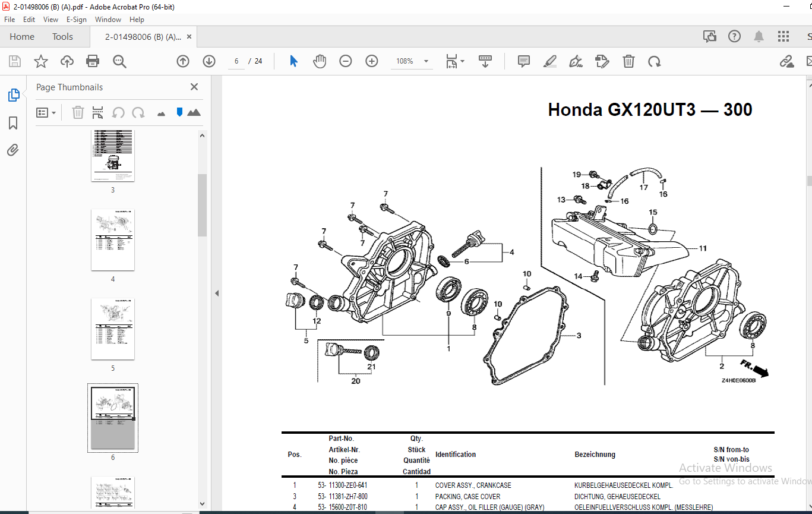Click text PACKING, CASE COVER

point(467,496)
